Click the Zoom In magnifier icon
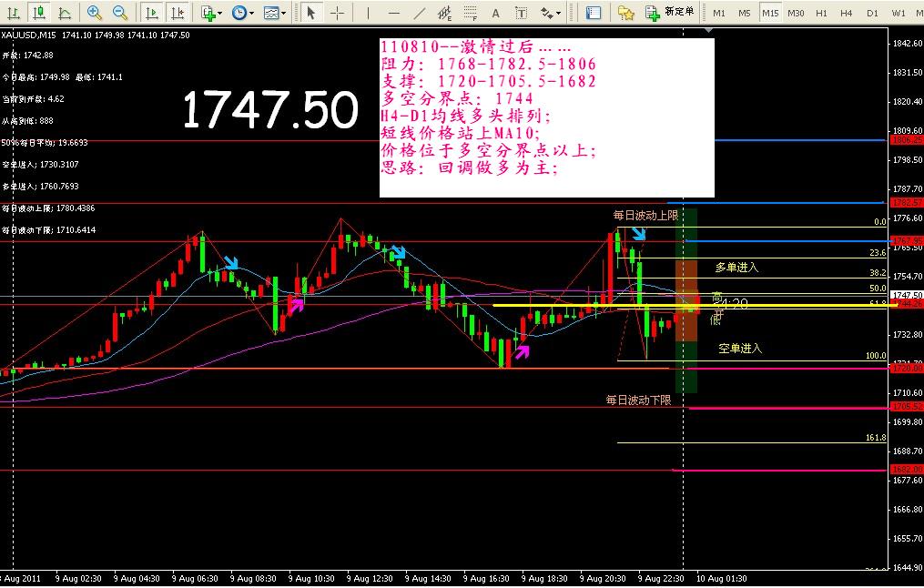This screenshot has height=588, width=924. [95, 13]
